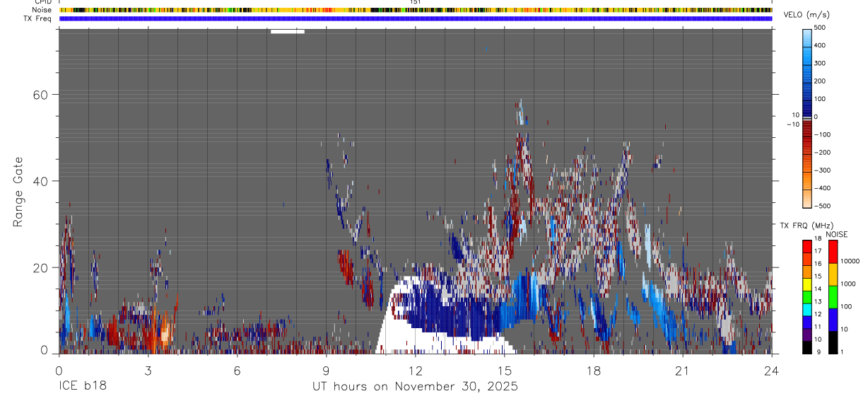The width and height of the screenshot is (868, 401).
Task: Click the yellow-orange NOISE swatch between 1000 and 10000
Action: pos(833,275)
